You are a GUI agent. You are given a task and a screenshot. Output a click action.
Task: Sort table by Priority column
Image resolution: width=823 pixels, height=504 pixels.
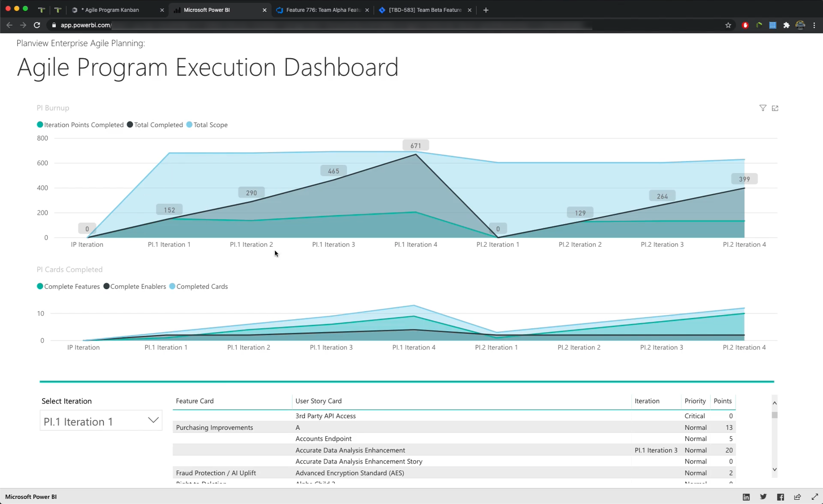click(x=695, y=401)
